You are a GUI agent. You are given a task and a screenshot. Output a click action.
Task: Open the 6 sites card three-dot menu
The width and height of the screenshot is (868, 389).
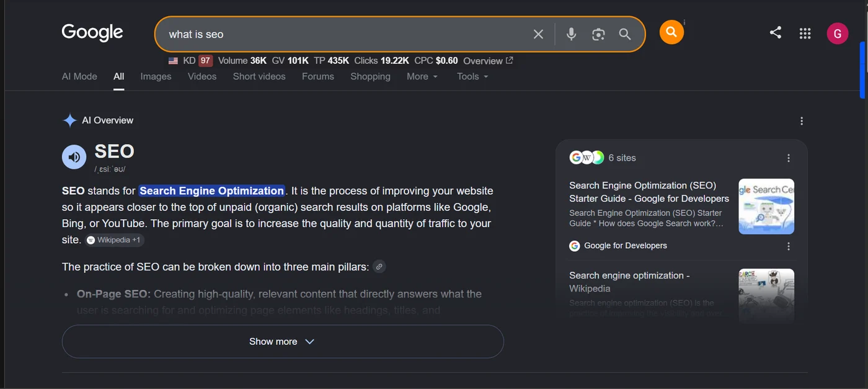pos(789,158)
